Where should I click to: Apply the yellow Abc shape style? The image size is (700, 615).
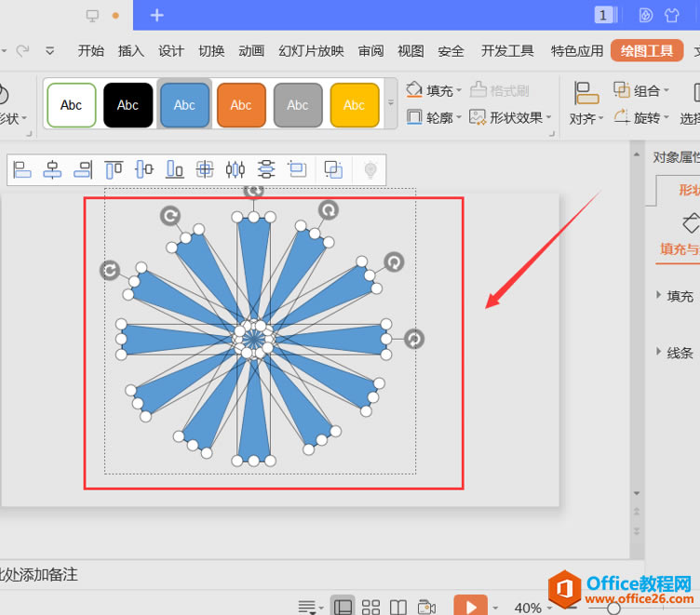355,105
